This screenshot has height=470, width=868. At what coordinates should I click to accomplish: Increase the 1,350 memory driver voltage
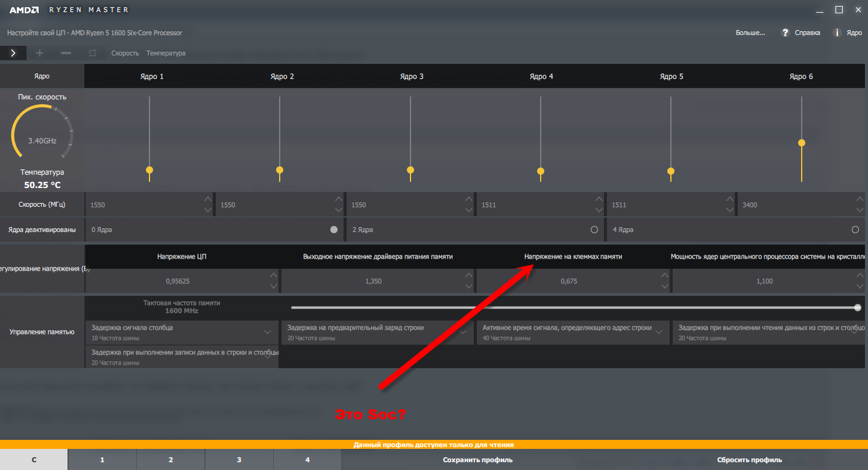click(x=469, y=275)
